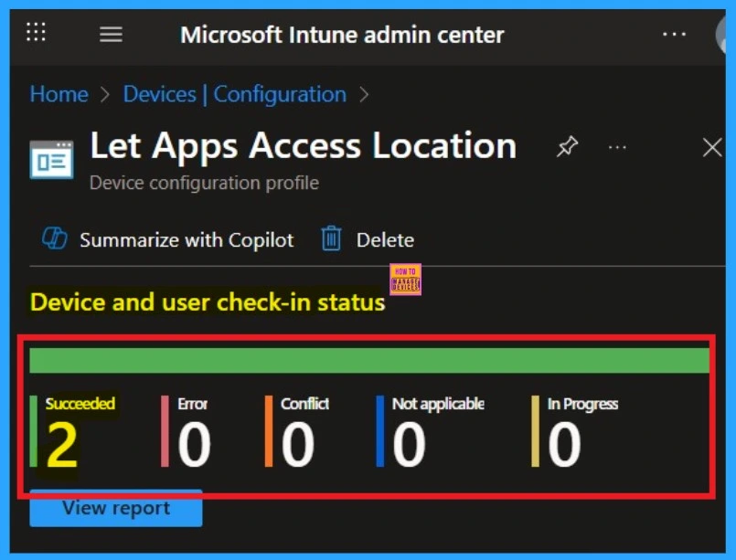736x560 pixels.
Task: Select the Succeeded count of 2
Action: coord(62,445)
